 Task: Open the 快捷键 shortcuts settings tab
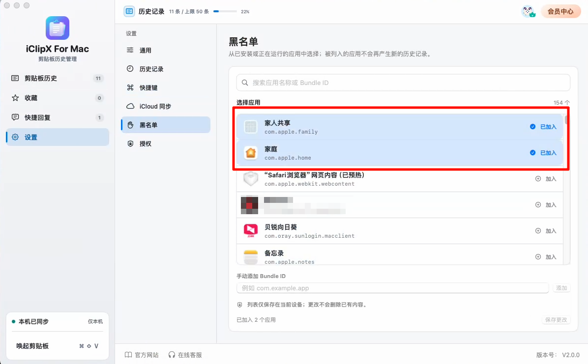pyautogui.click(x=165, y=88)
